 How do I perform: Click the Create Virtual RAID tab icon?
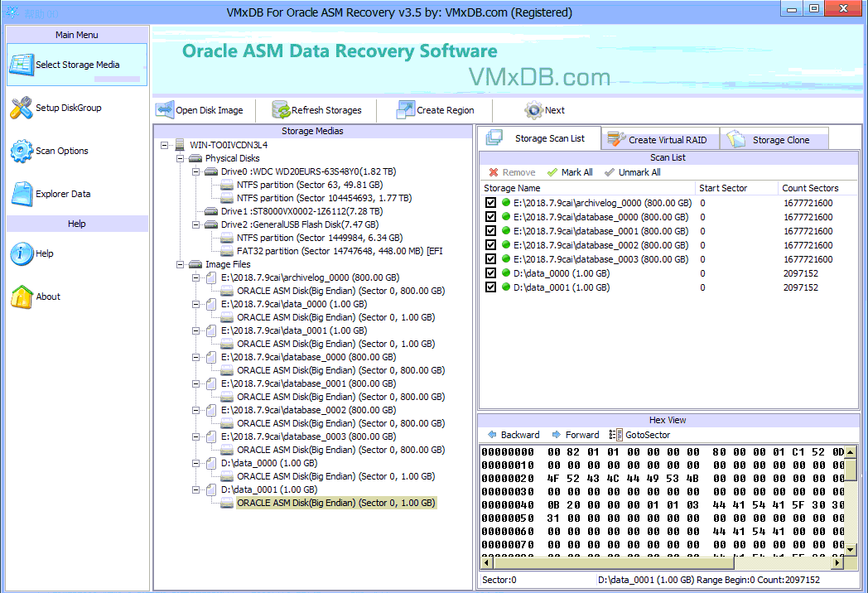tap(616, 139)
